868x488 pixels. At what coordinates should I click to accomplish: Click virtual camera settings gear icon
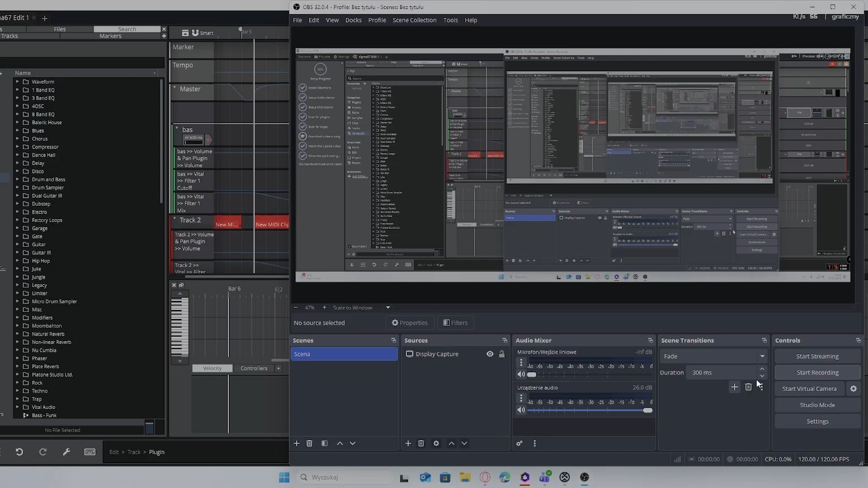[853, 389]
